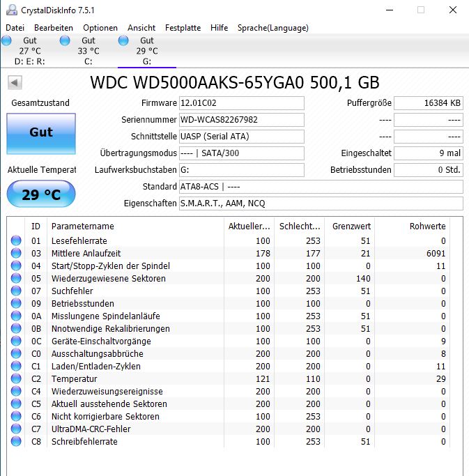
Task: Select the D: E: R: disk tab
Action: point(29,51)
